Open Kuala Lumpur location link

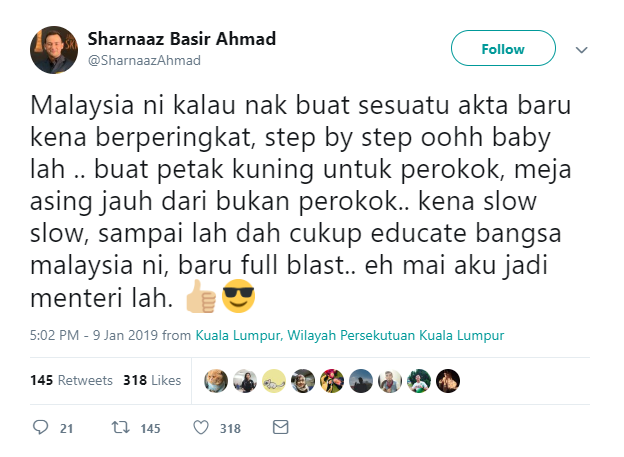point(349,335)
